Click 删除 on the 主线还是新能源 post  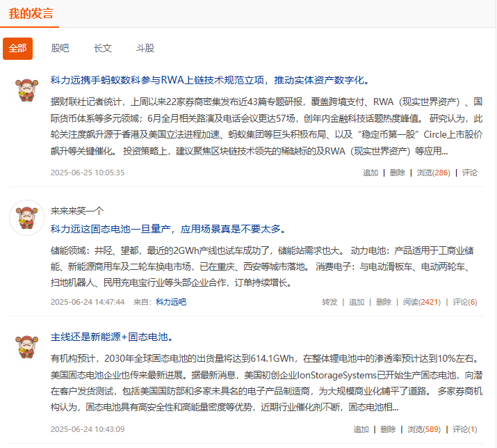tap(388, 430)
